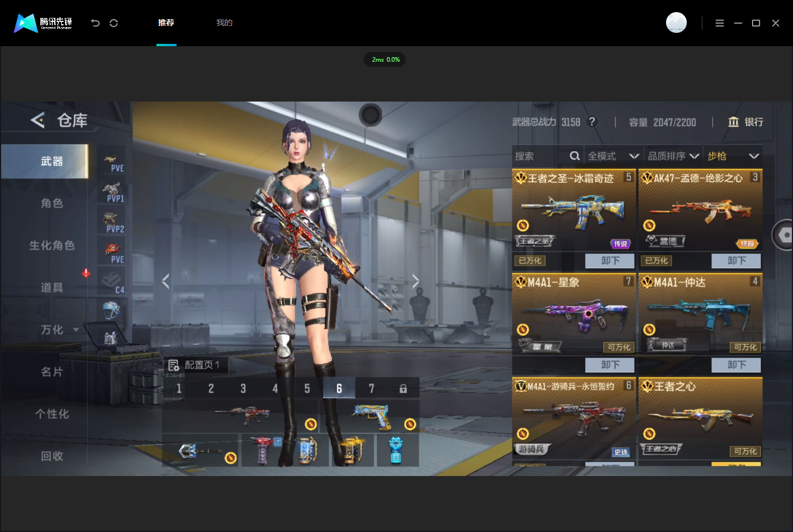This screenshot has height=532, width=793.
Task: Switch to the 推荐 tab
Action: click(x=166, y=23)
